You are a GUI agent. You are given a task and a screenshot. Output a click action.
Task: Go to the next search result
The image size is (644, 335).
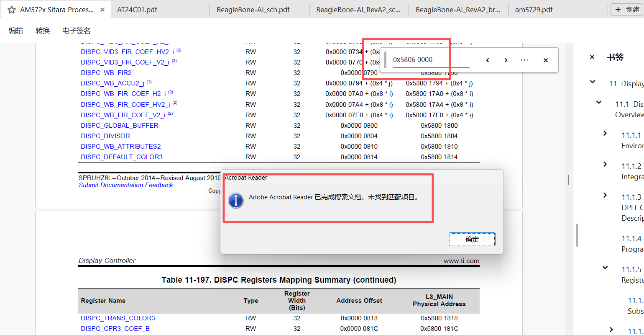(x=506, y=60)
